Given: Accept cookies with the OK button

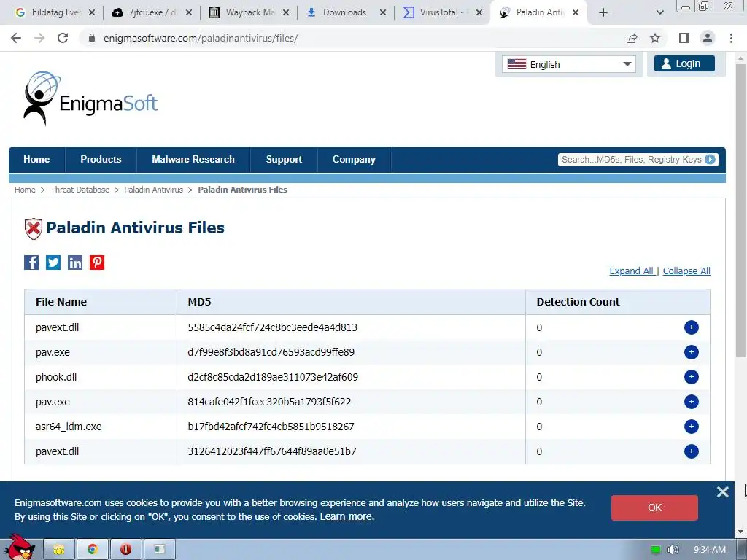Looking at the screenshot, I should (x=654, y=507).
